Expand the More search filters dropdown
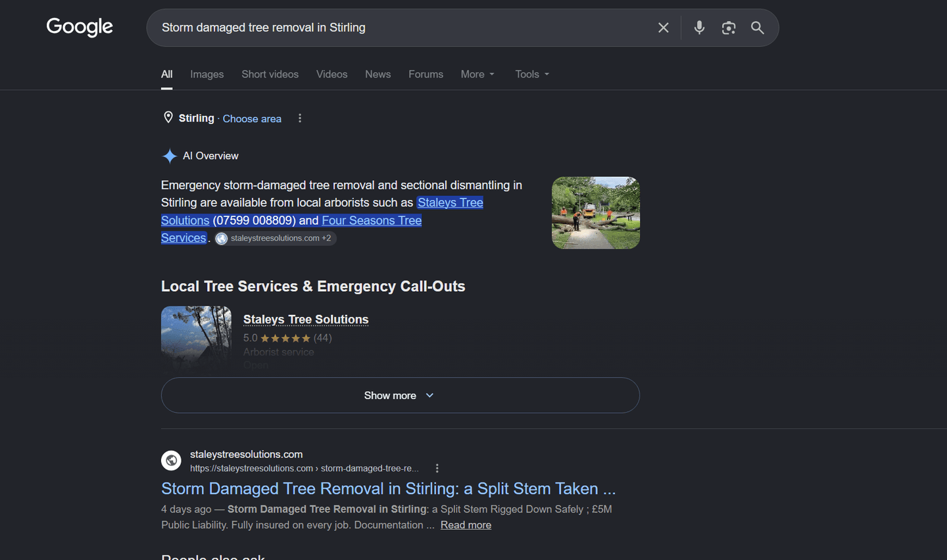Viewport: 947px width, 560px height. click(477, 74)
